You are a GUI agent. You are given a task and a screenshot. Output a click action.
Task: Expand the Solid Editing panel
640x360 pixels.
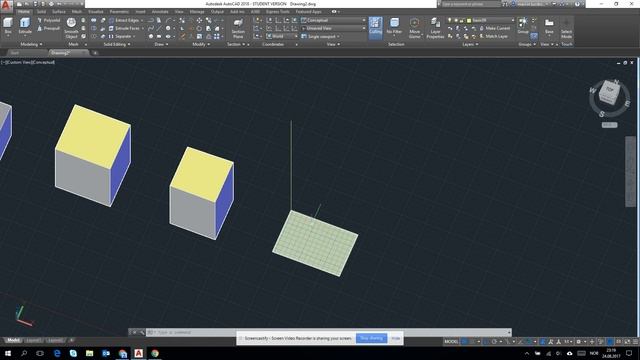117,44
